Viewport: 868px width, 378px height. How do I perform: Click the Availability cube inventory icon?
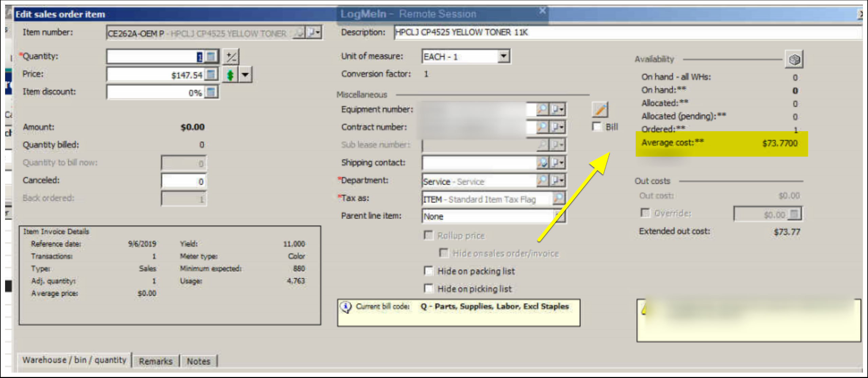click(794, 60)
